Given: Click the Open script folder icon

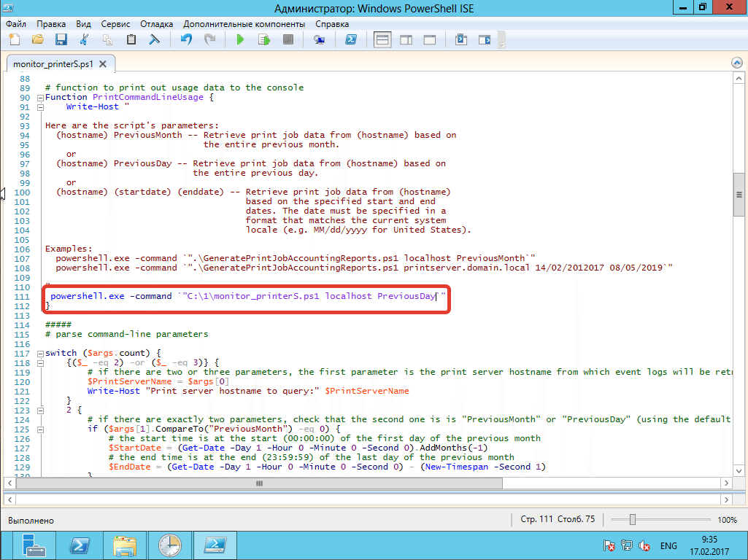Looking at the screenshot, I should [38, 39].
